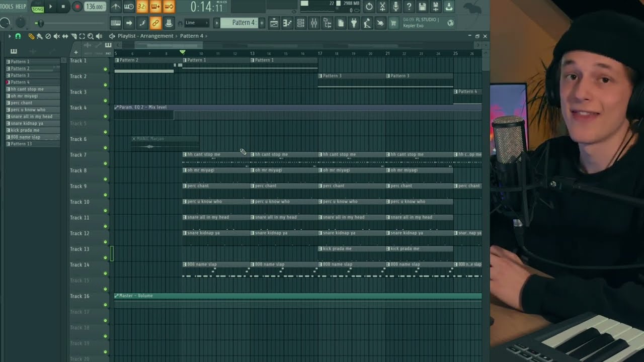Mute Track 1 green light
The image size is (644, 362).
(105, 69)
